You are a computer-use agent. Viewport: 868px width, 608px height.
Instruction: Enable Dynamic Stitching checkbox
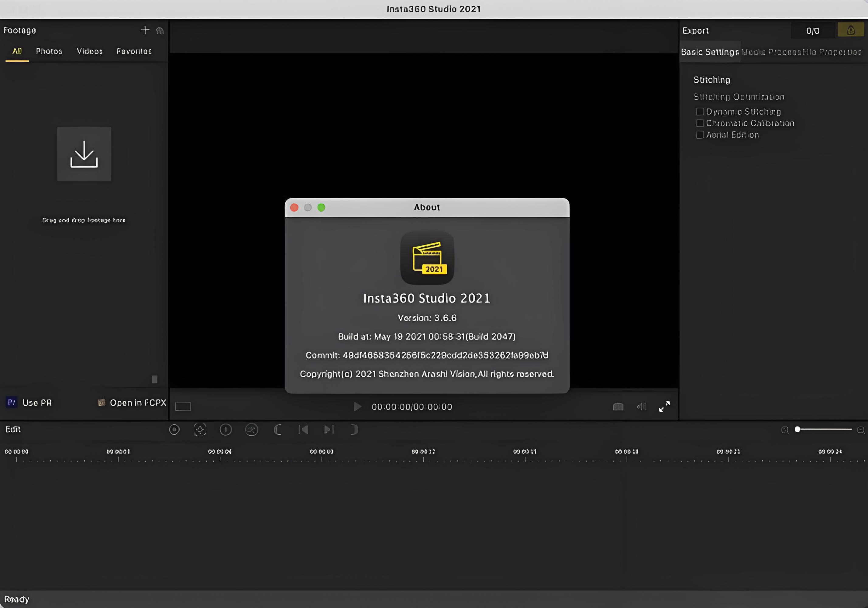point(700,112)
